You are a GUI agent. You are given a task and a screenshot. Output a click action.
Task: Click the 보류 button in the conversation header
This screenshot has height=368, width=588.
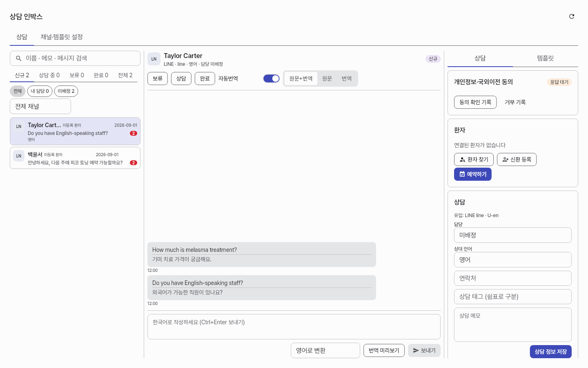click(x=158, y=79)
